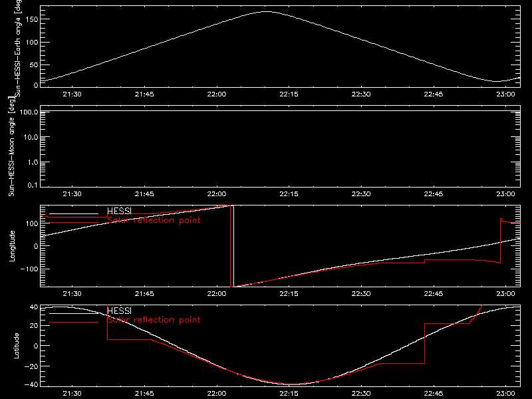The height and width of the screenshot is (399, 532).
Task: Click 22:30 time label under Latitude plot
Action: [361, 394]
